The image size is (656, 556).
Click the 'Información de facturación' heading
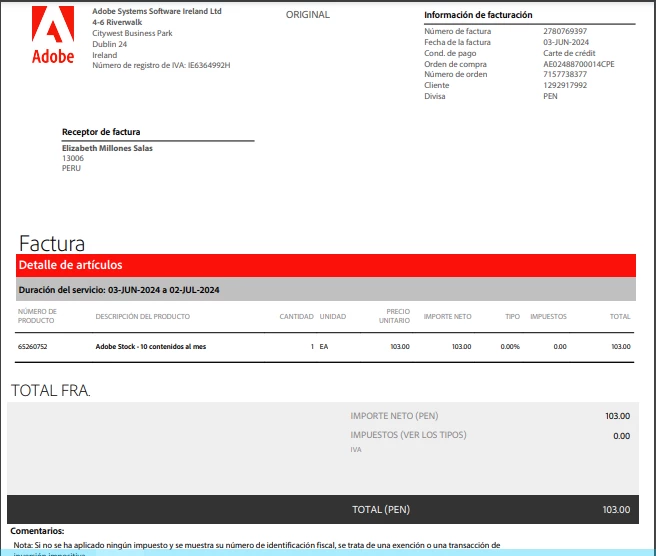pos(478,15)
